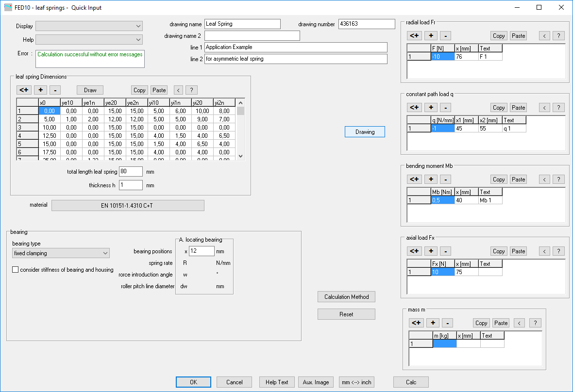The image size is (573, 392).
Task: Toggle units with mm <--> inch button
Action: pyautogui.click(x=356, y=382)
